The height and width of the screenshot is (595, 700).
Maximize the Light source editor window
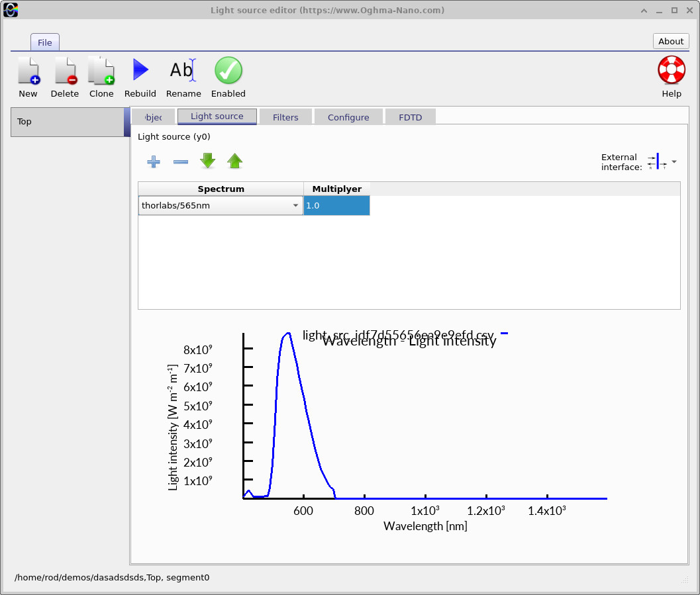click(x=674, y=11)
